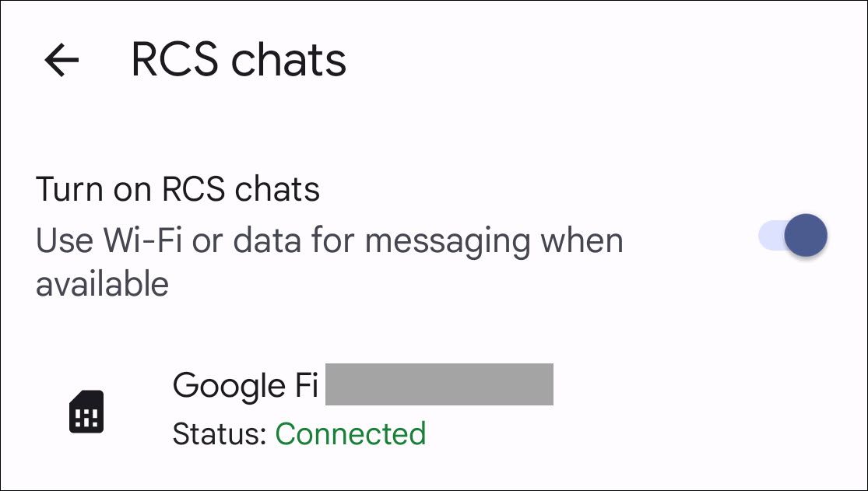
Task: Click the grayed-out phone number box
Action: [x=439, y=384]
